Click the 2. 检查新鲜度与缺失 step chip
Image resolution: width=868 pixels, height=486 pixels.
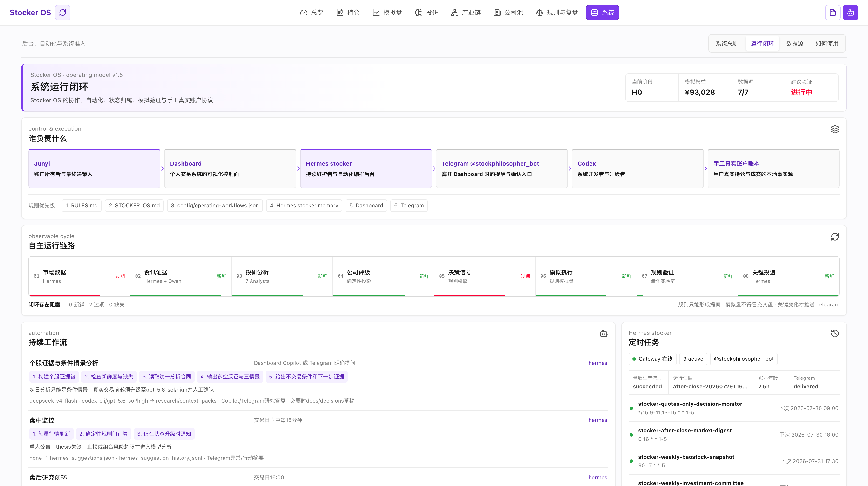[x=109, y=377]
